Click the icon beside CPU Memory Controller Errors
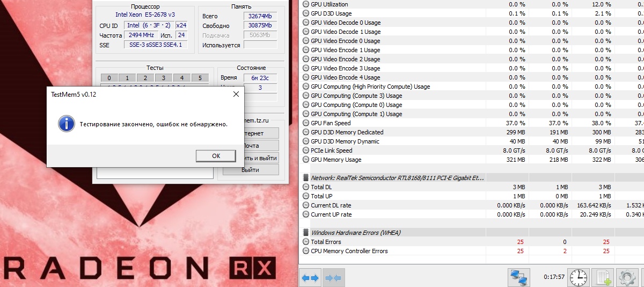Screen dimensions: 644x287 (x=305, y=251)
